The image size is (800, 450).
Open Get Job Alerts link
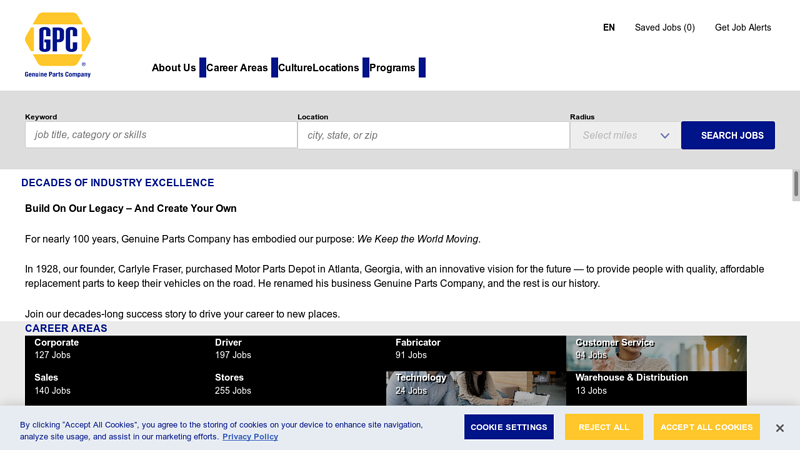[742, 28]
